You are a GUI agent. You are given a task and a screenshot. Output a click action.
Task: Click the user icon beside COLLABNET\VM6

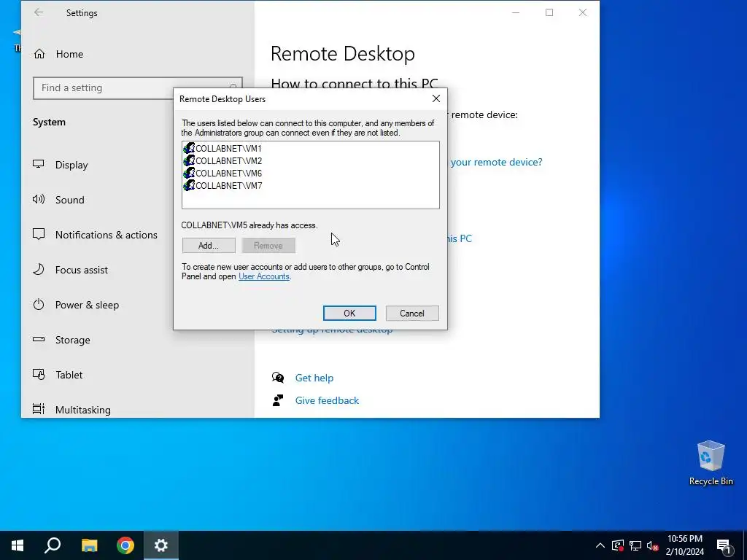189,173
